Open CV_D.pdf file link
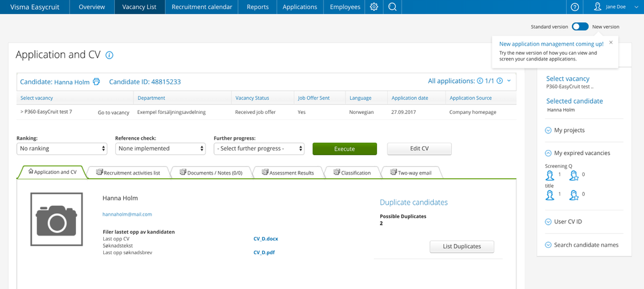 pos(264,252)
